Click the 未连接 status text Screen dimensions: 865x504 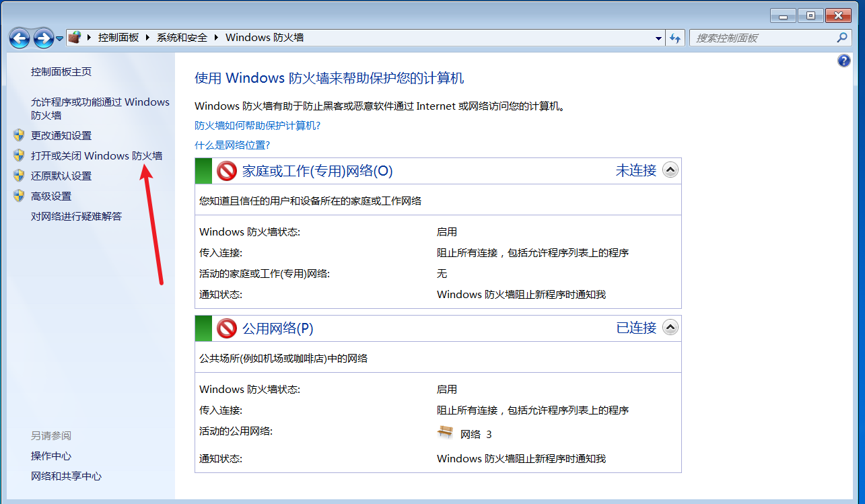tap(636, 170)
